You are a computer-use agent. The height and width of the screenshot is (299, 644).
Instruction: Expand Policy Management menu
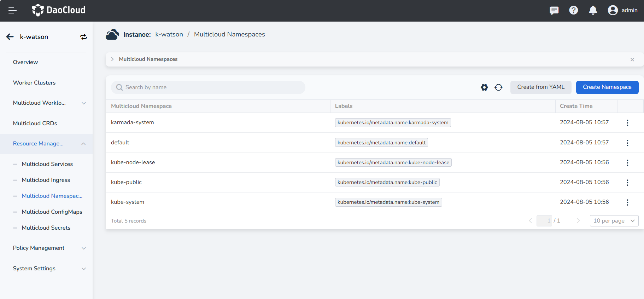pos(84,248)
